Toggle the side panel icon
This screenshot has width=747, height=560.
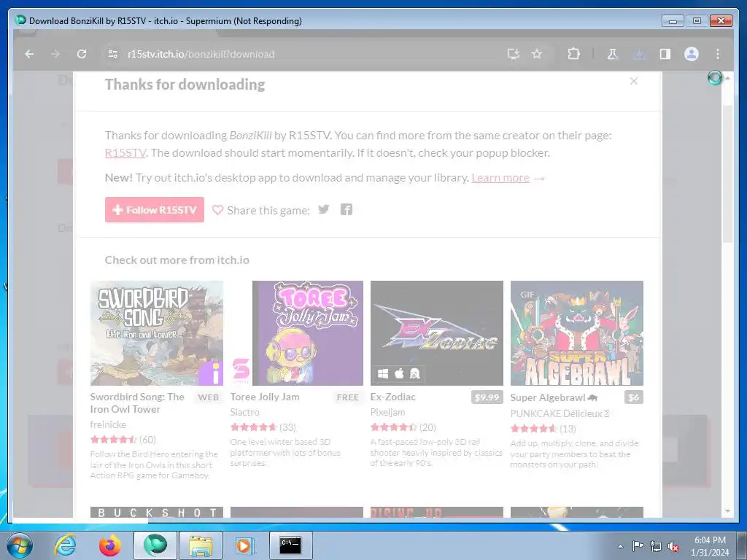tap(665, 54)
